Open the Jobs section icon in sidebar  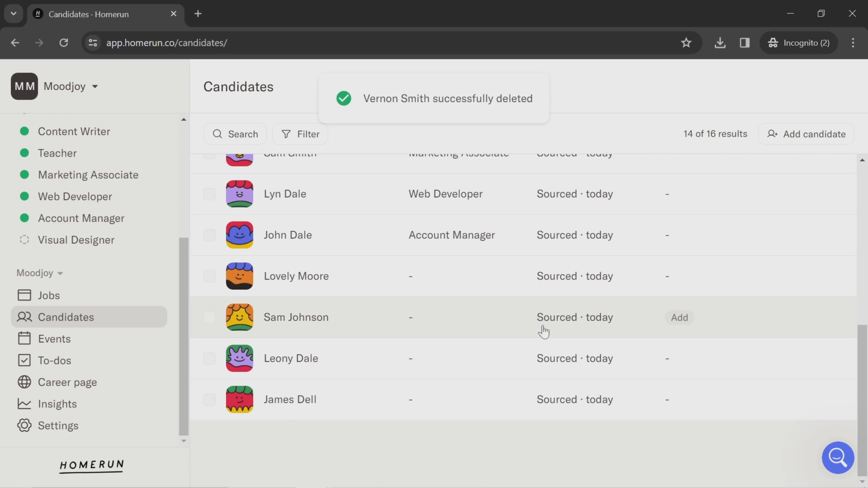pos(24,295)
